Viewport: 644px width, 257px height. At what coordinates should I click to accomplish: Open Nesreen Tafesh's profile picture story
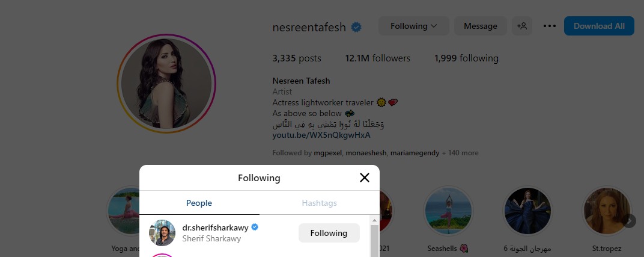[166, 84]
